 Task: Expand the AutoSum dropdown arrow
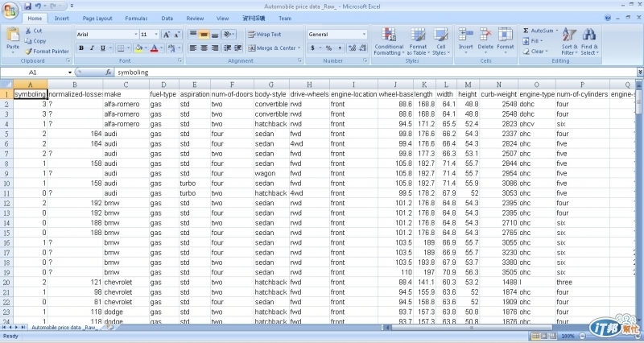click(x=557, y=31)
